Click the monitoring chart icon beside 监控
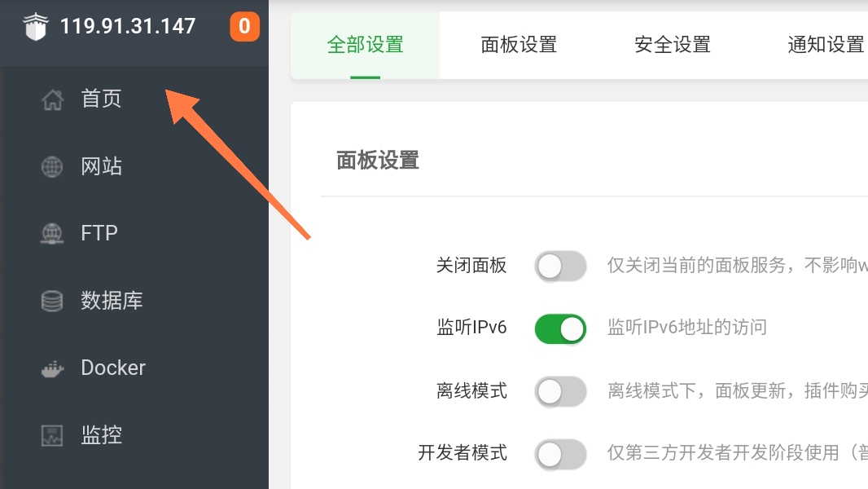868x489 pixels. pos(52,435)
